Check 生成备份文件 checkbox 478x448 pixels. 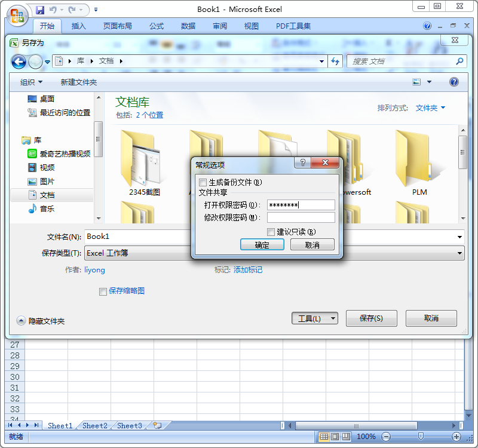203,183
